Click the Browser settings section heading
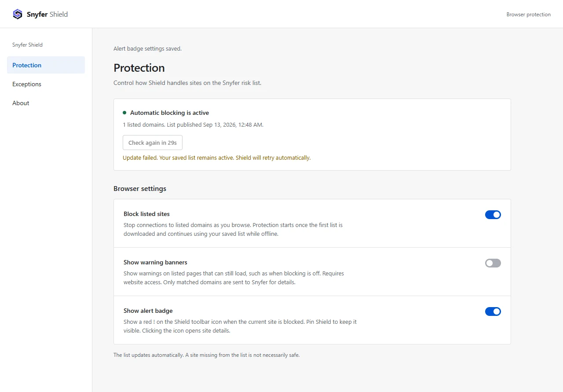 (x=140, y=188)
